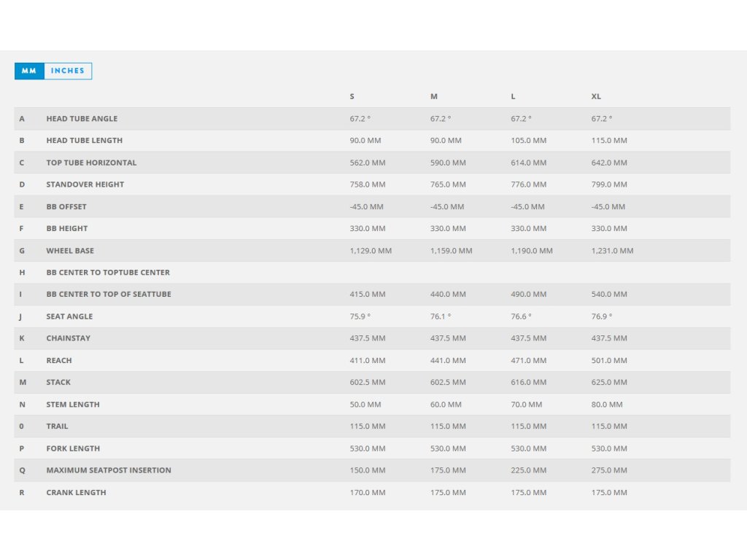Click the TOP TUBE HORIZONTAL row label

point(91,163)
